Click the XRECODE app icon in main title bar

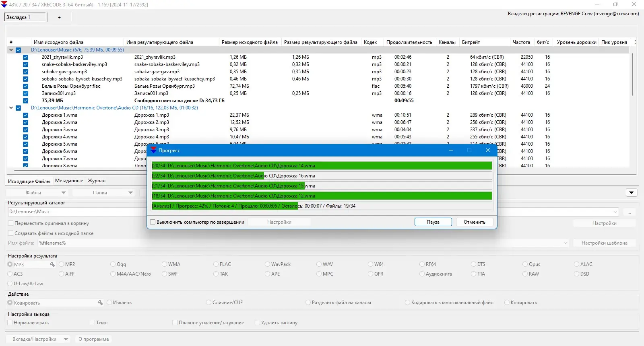point(4,4)
